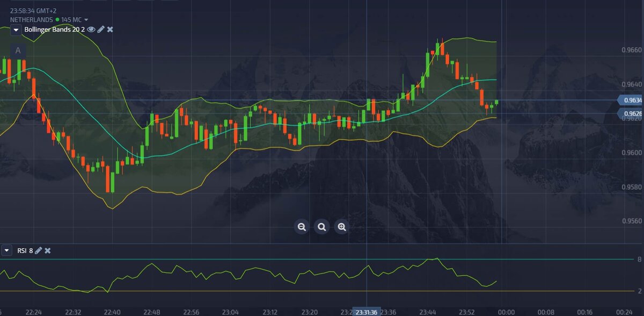Reset chart zoom with plain magnifier

(321, 227)
